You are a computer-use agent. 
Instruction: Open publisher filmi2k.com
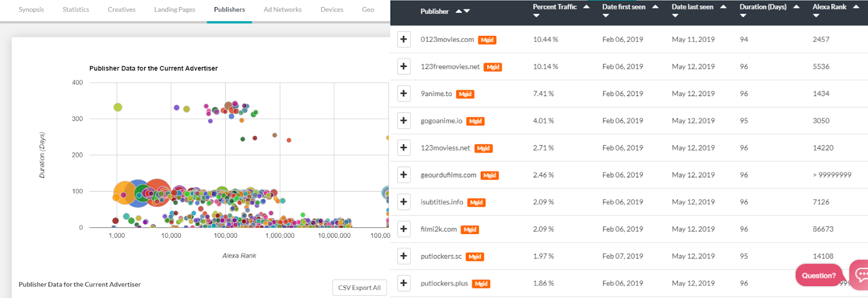[438, 230]
